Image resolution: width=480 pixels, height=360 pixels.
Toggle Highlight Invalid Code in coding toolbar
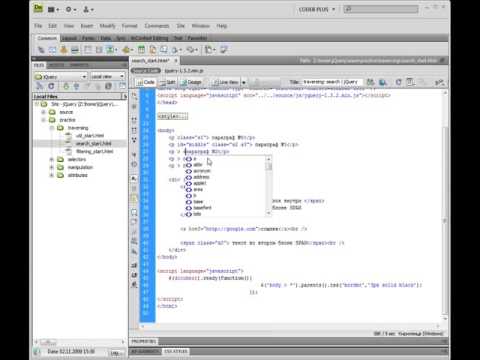[134, 189]
